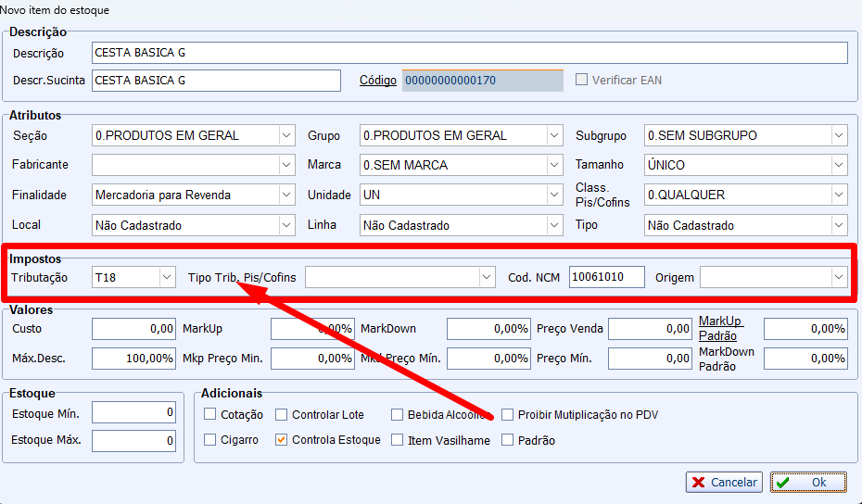Tick the Cigarro checkbox
This screenshot has width=862, height=504.
pos(210,440)
